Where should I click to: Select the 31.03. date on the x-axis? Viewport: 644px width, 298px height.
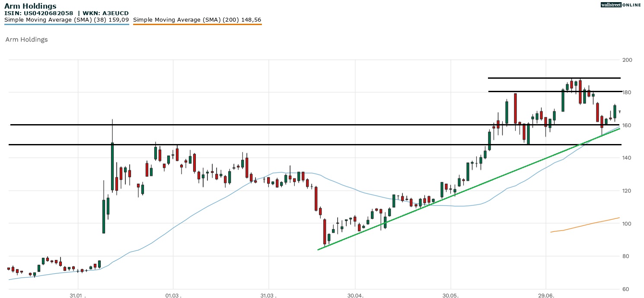tap(268, 295)
